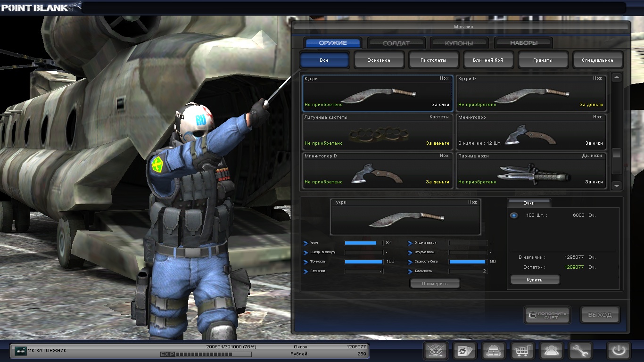Select the Парные ножи item card

(531, 170)
